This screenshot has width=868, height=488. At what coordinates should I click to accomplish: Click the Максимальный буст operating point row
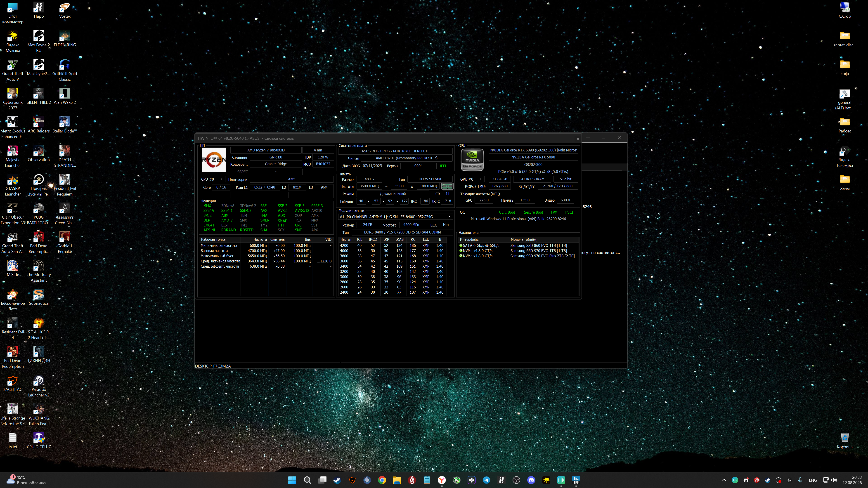266,256
